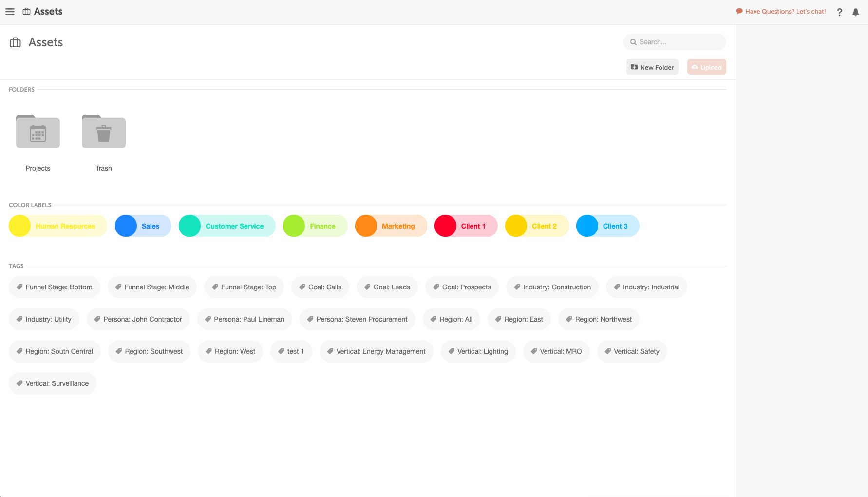Click the cloud icon on the Upload button
Screen dimensions: 868x497
point(696,67)
